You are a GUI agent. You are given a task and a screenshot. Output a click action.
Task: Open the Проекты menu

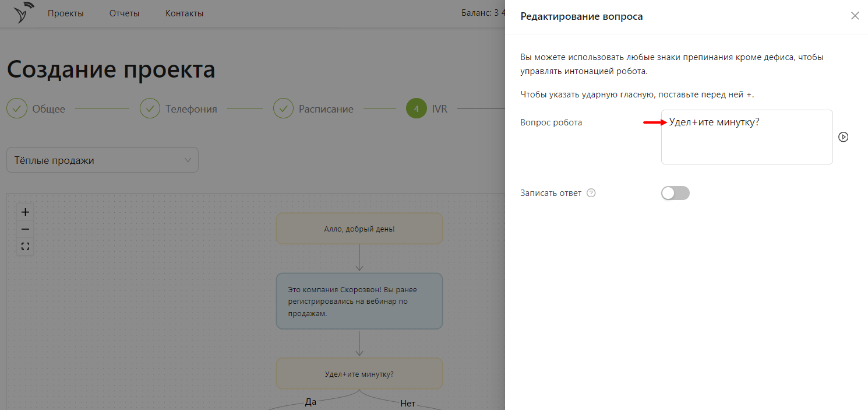point(66,13)
